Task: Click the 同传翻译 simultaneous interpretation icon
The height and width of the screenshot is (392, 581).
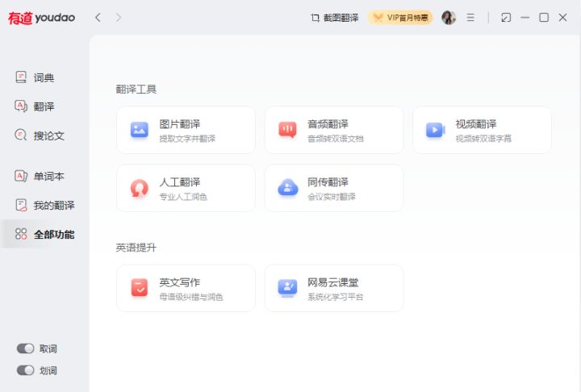Action: (x=287, y=188)
